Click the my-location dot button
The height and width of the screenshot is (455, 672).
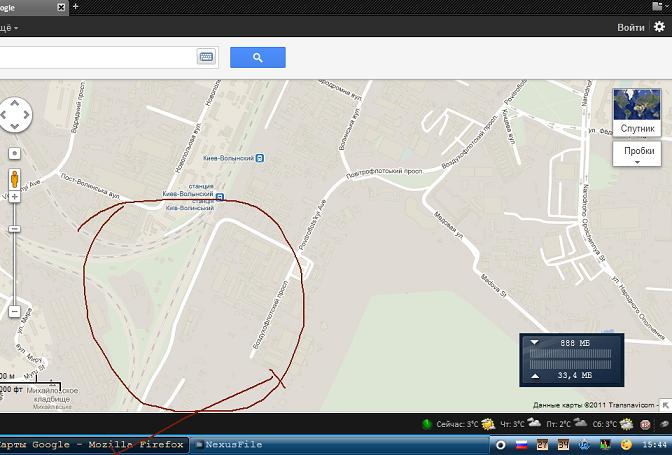click(15, 153)
